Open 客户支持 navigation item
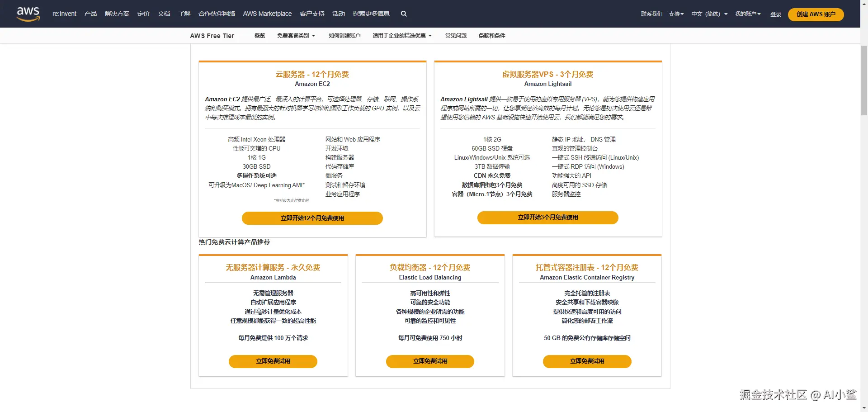The image size is (868, 412). tap(312, 14)
